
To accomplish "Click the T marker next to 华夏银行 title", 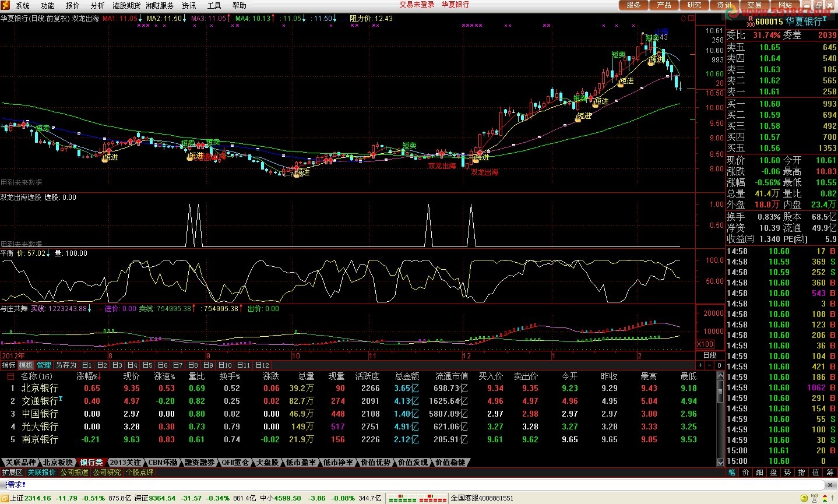I will tap(824, 20).
